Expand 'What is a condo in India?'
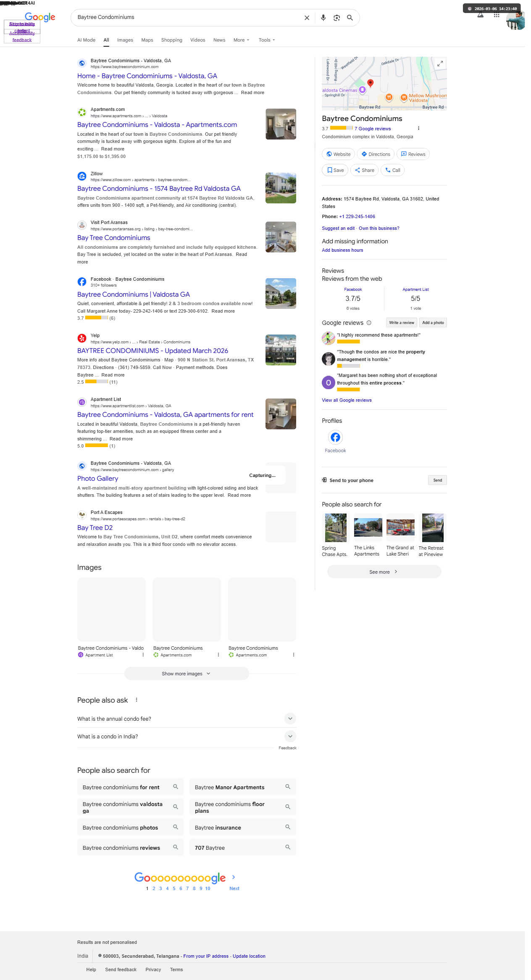The height and width of the screenshot is (980, 531). click(x=187, y=736)
